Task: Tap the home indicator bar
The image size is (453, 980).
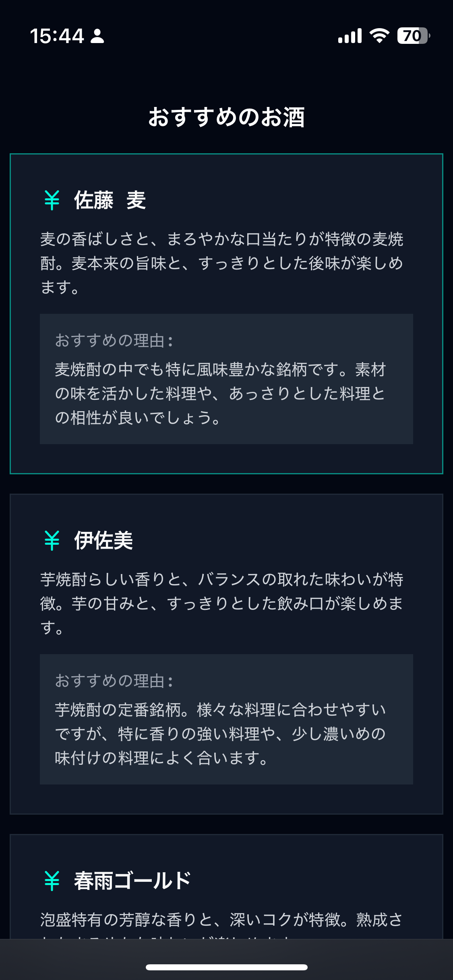Action: pyautogui.click(x=226, y=967)
